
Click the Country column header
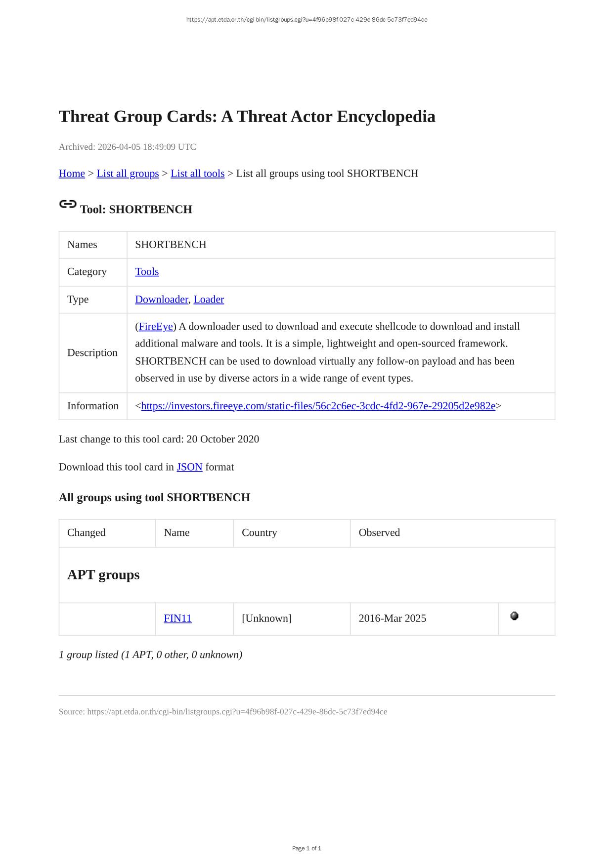pyautogui.click(x=259, y=533)
